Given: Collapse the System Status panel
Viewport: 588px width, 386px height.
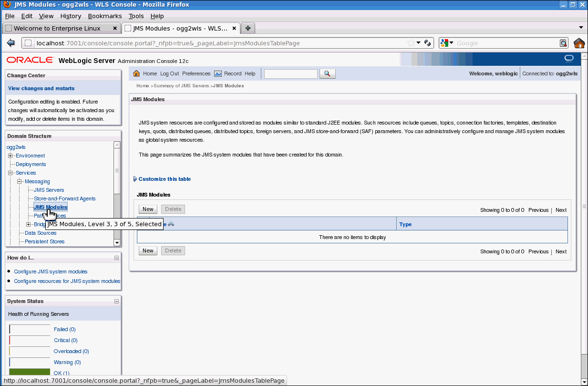Looking at the screenshot, I should click(116, 301).
